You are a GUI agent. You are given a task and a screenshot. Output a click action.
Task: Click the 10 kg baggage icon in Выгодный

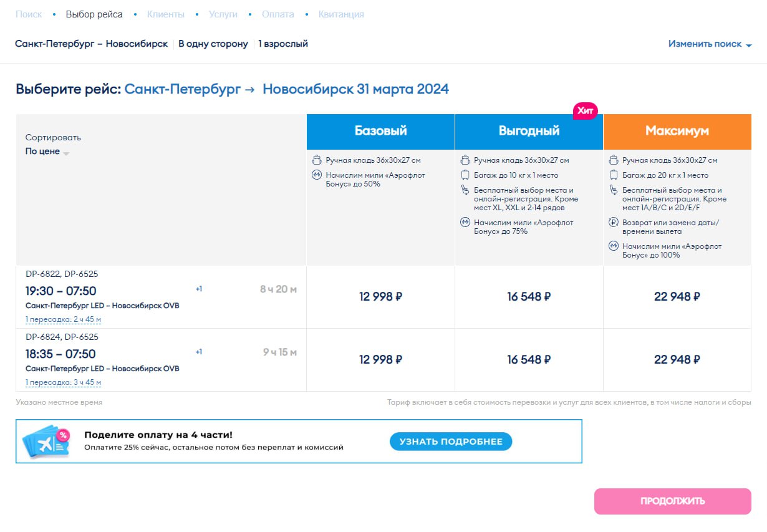click(x=465, y=175)
